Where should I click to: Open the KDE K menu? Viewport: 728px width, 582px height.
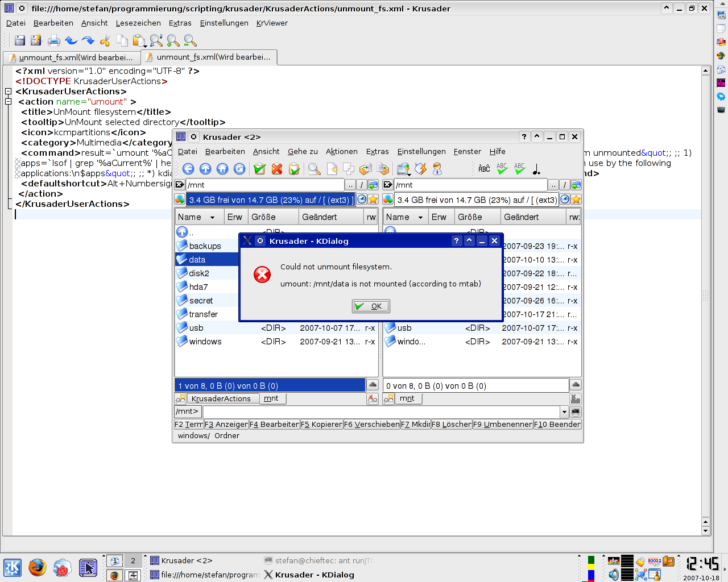(13, 567)
